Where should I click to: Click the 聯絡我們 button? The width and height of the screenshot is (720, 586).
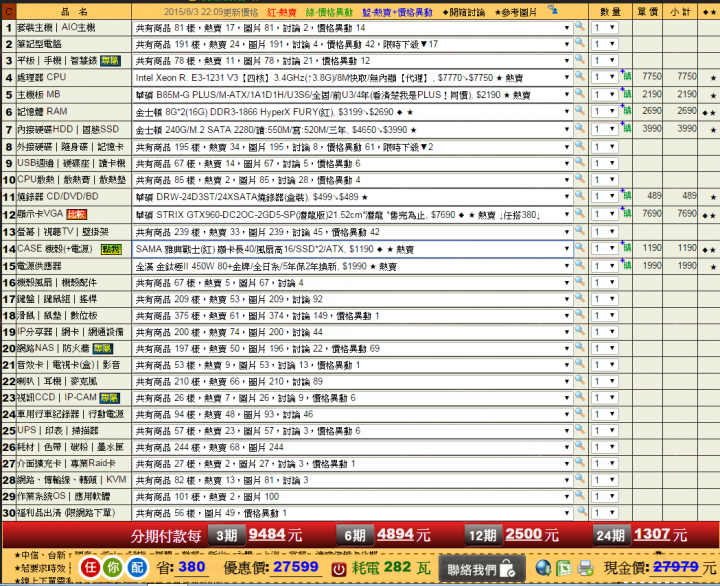(x=482, y=569)
